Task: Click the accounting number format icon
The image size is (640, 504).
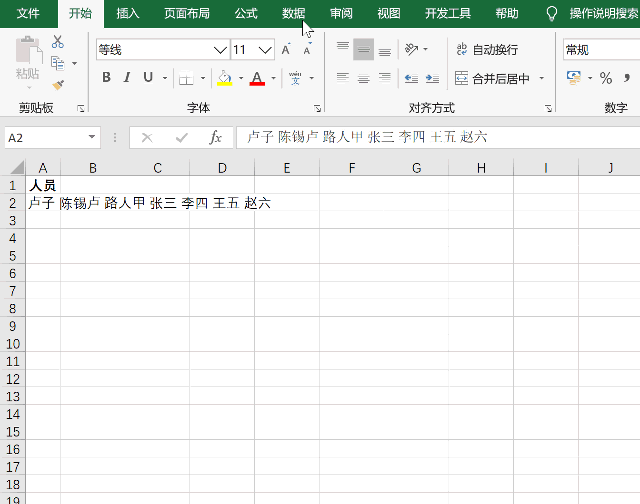Action: [x=574, y=78]
